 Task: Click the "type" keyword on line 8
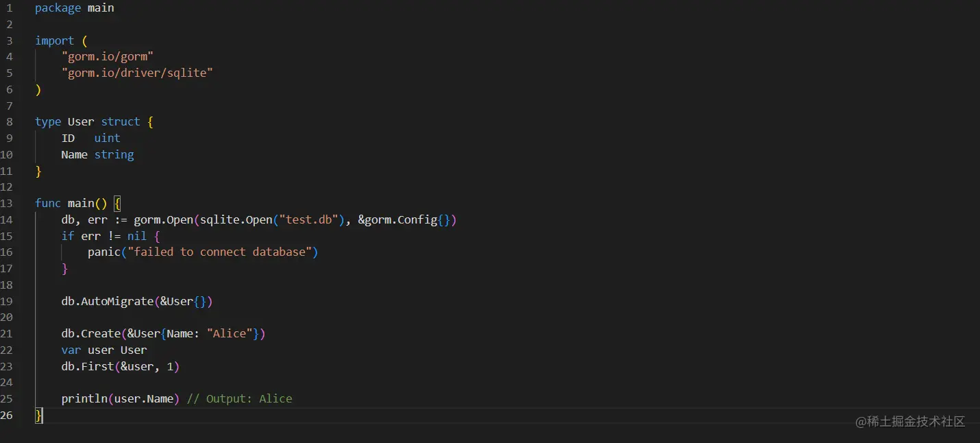[48, 121]
